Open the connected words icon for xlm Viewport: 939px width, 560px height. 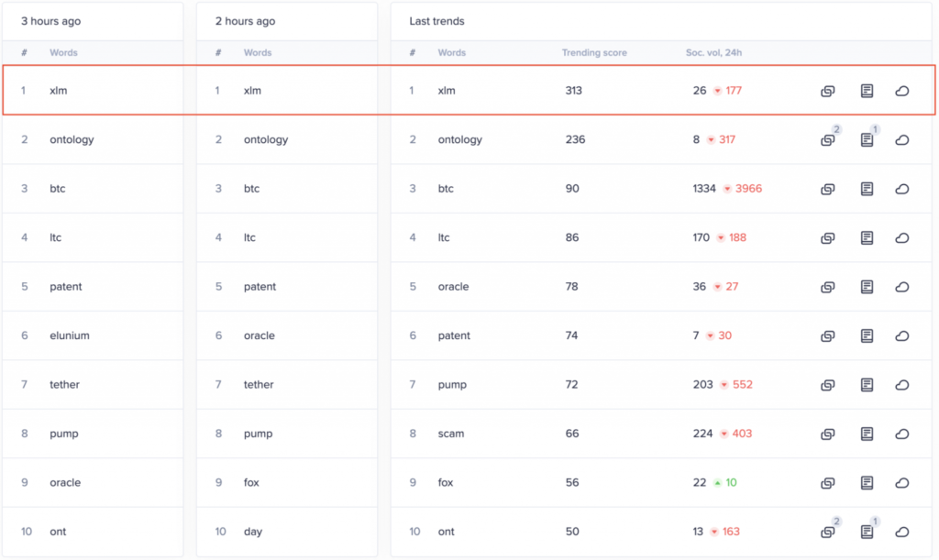click(x=828, y=91)
